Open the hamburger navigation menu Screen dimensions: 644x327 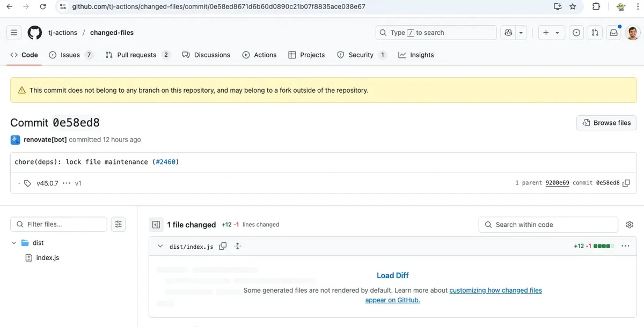click(14, 33)
